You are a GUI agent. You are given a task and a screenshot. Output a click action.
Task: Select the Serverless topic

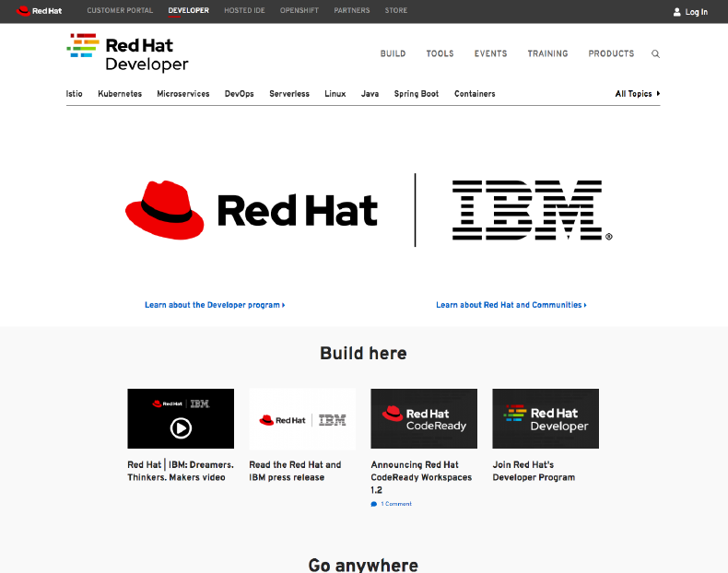[x=289, y=94]
